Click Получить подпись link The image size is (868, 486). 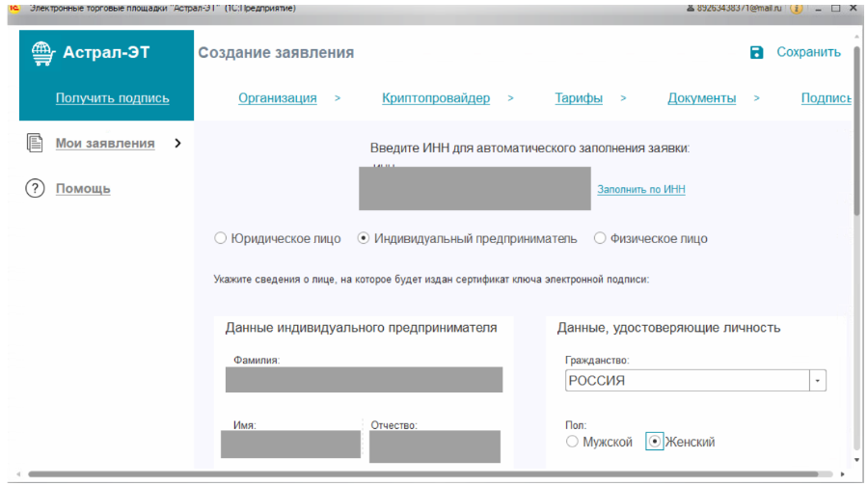click(113, 98)
